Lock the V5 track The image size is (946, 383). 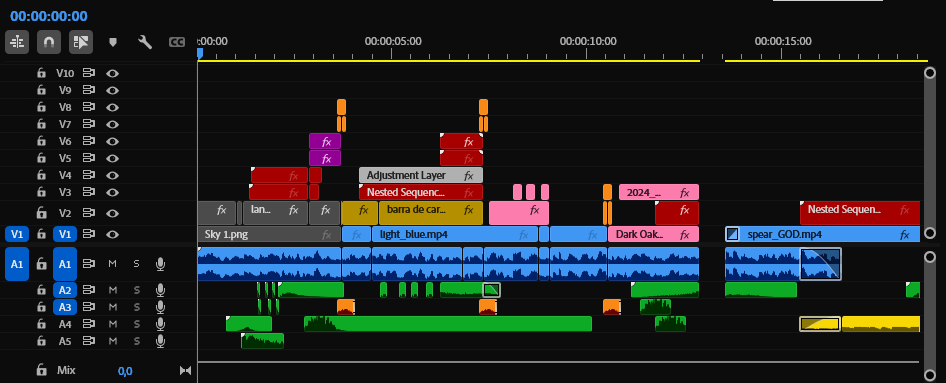pos(41,158)
